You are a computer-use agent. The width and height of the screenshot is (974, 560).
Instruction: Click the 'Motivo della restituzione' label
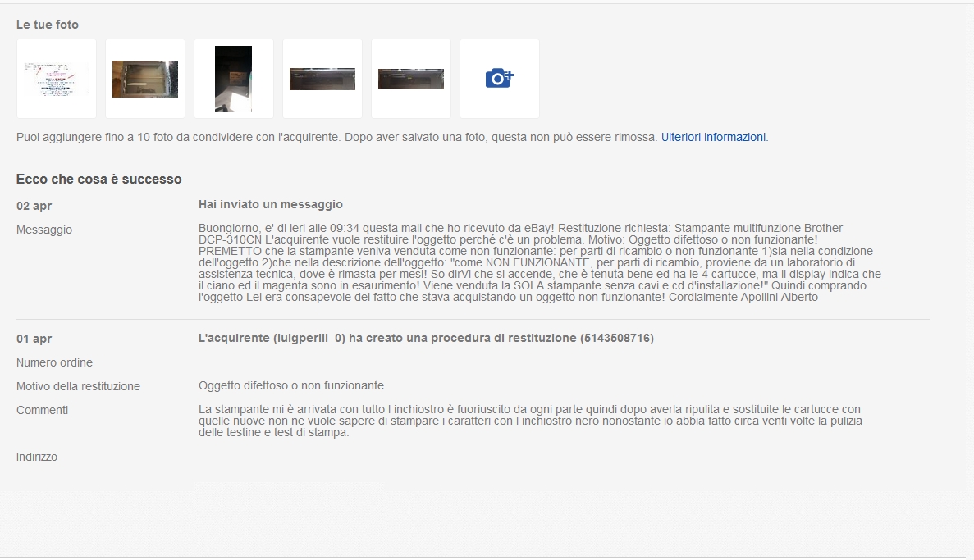coord(78,386)
